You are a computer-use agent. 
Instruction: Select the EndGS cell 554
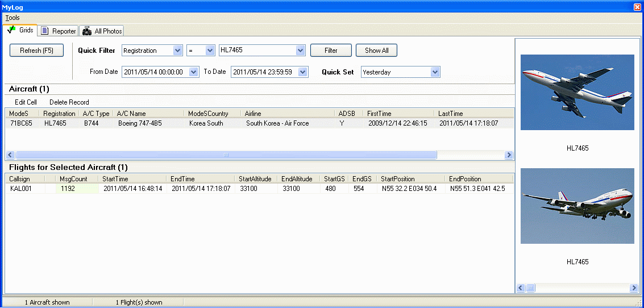363,189
